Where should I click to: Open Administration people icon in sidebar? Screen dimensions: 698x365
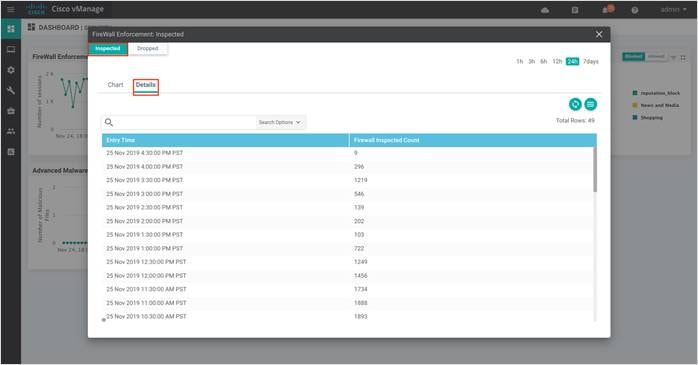pyautogui.click(x=11, y=131)
